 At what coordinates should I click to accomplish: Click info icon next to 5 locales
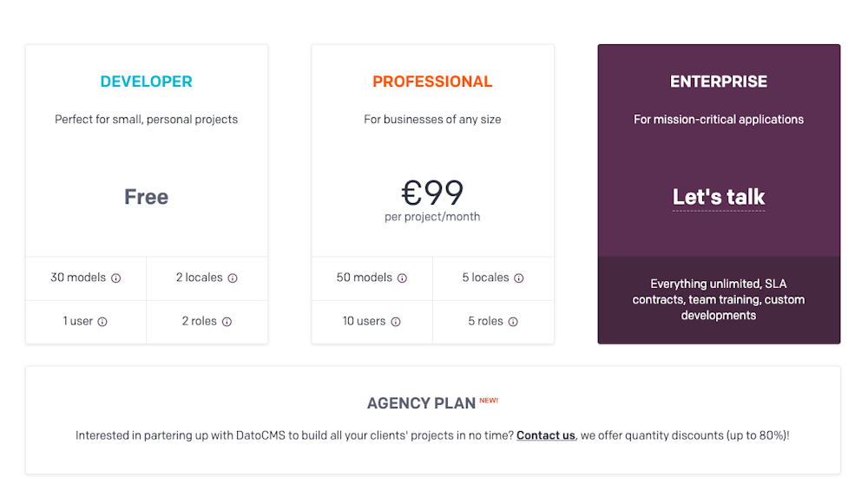pos(519,278)
